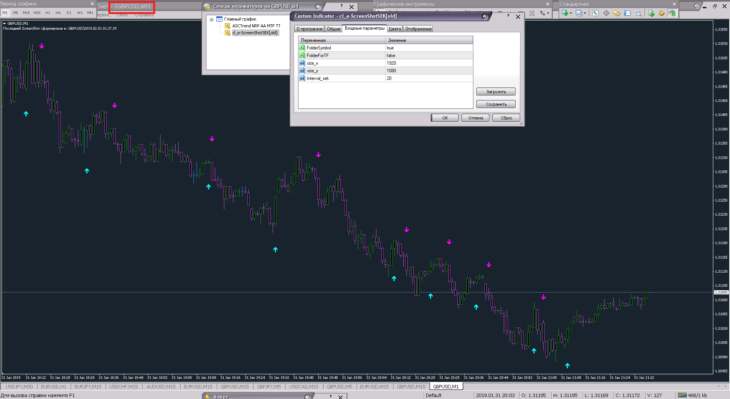Open the profiles dropdown arrow in Standard toolbar

[x=585, y=13]
